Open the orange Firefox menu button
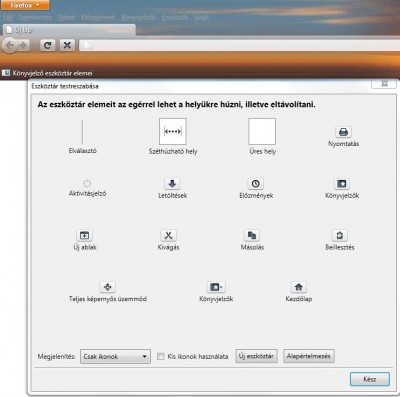This screenshot has height=397, width=400. point(24,5)
